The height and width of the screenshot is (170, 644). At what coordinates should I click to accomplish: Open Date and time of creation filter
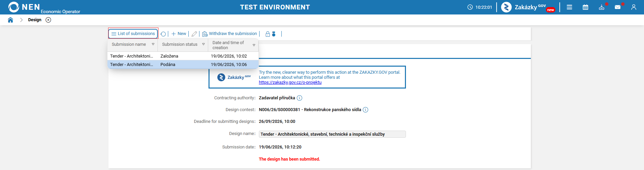point(254,45)
